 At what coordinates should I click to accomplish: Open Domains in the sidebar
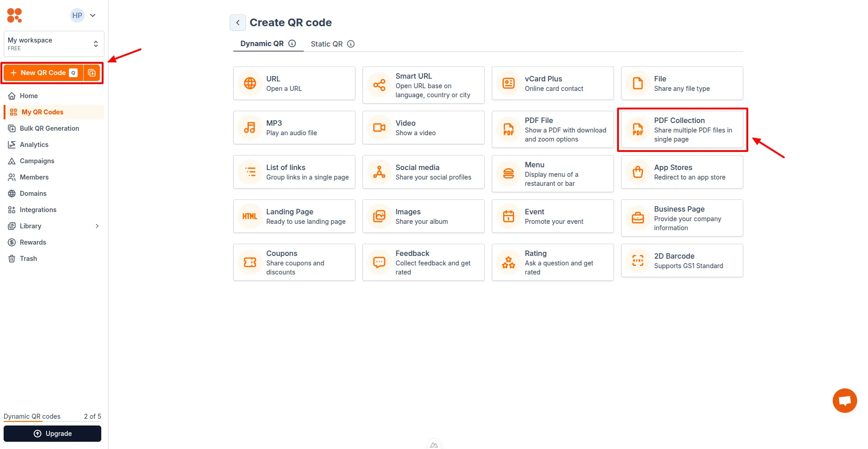pos(54,194)
